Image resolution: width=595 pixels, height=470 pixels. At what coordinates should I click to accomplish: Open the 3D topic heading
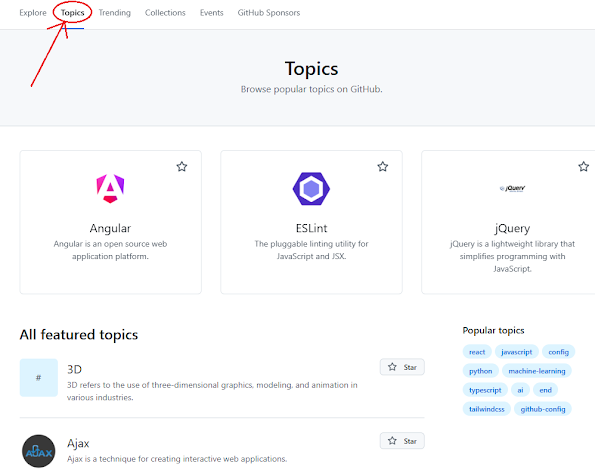[74, 369]
